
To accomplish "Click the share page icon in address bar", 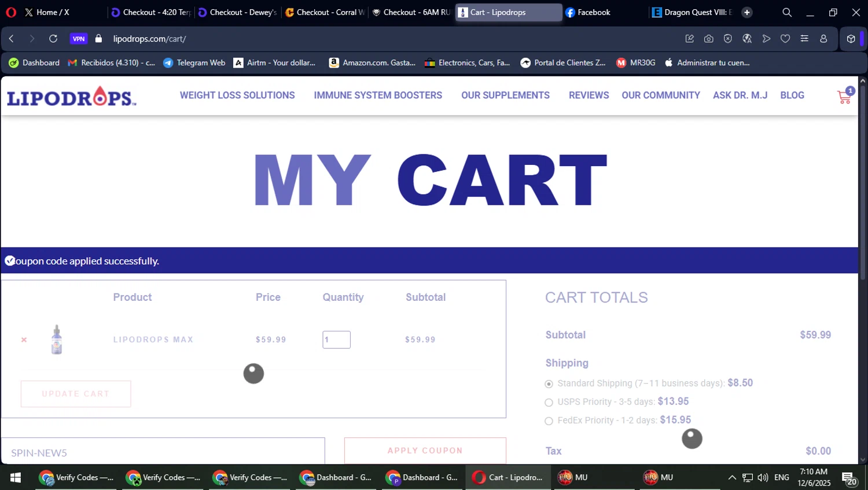I will [690, 39].
